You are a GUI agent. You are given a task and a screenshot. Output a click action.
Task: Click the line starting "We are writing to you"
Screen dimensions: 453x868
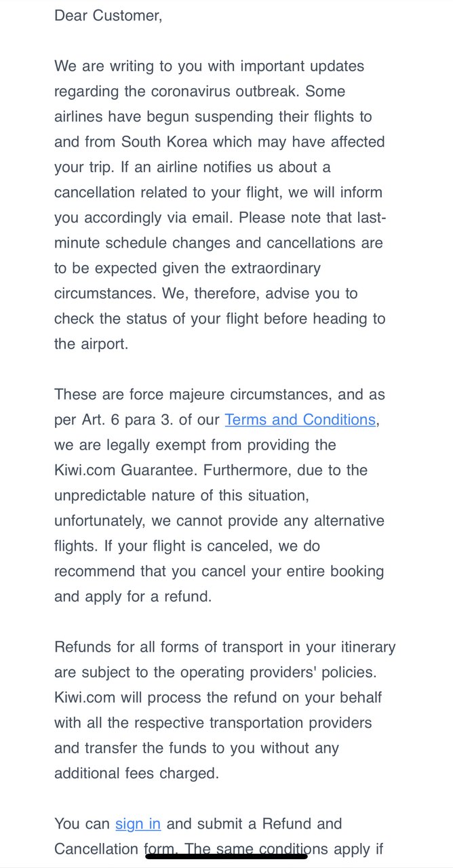pos(210,66)
